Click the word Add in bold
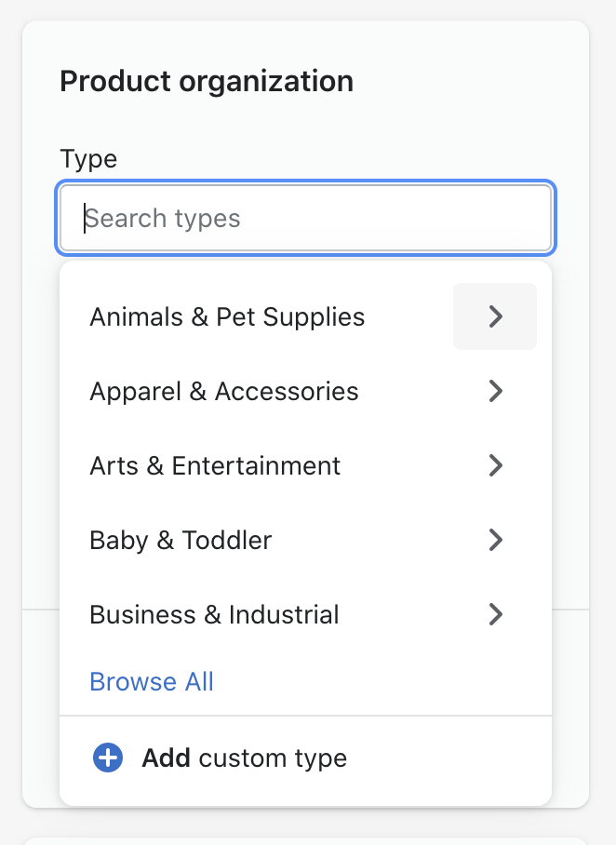Image resolution: width=616 pixels, height=845 pixels. pos(166,758)
